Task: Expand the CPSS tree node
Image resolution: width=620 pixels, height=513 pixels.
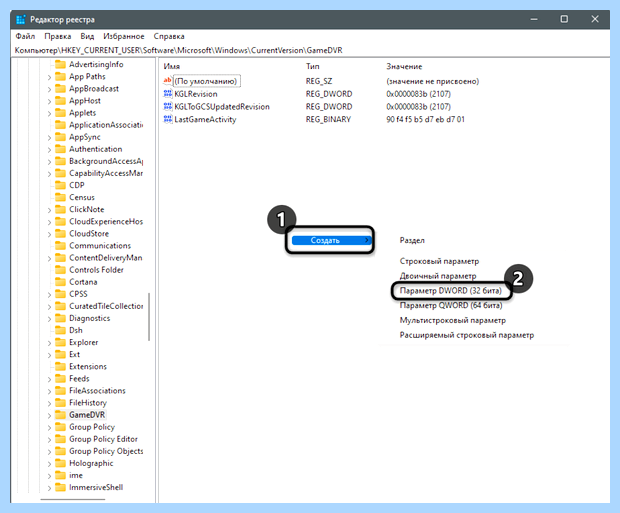Action: tap(49, 295)
